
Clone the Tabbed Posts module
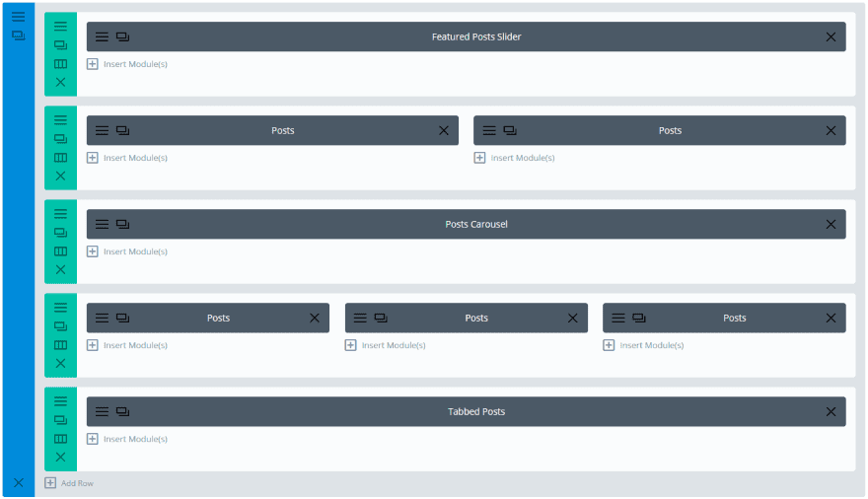tap(122, 411)
